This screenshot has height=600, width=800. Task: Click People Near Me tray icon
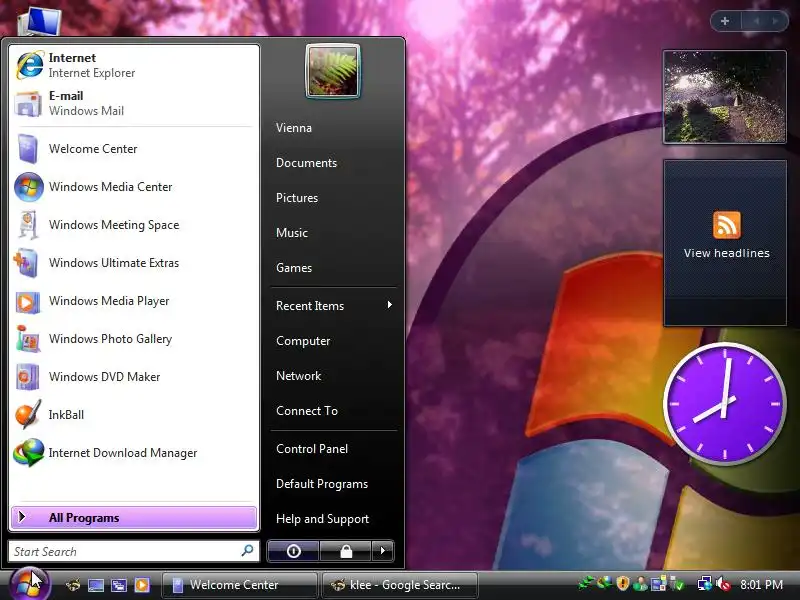click(640, 584)
